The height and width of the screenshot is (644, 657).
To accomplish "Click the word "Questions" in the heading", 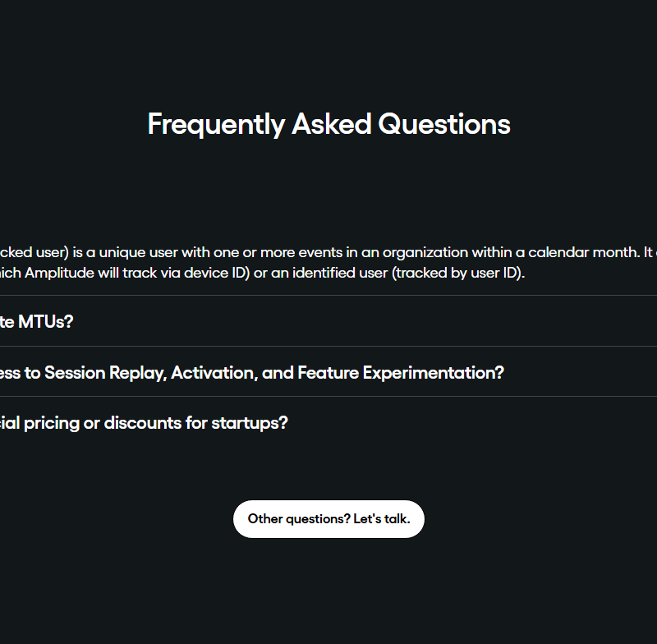I will tap(443, 125).
